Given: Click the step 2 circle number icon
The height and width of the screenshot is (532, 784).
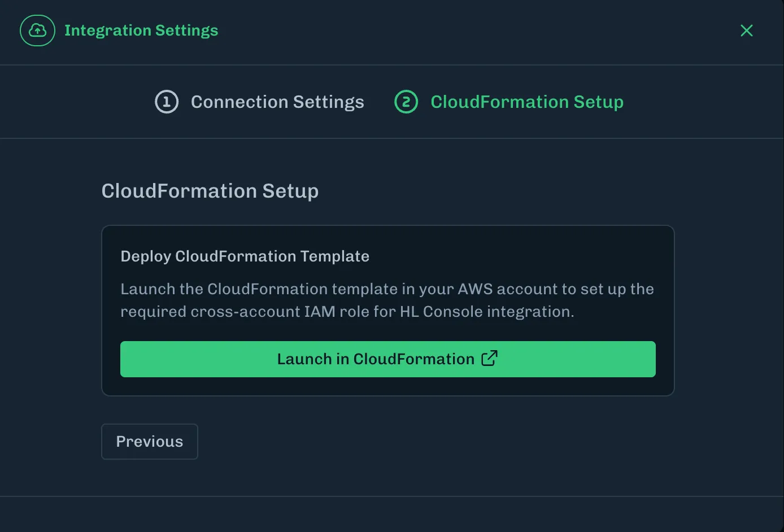Looking at the screenshot, I should click(x=406, y=102).
